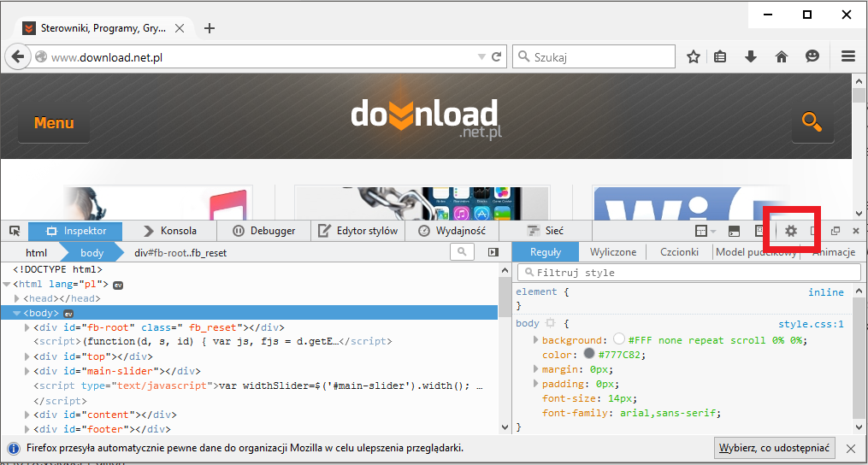Screen dimensions: 868x465
Task: Bookmark this page with the star icon
Action: 693,56
